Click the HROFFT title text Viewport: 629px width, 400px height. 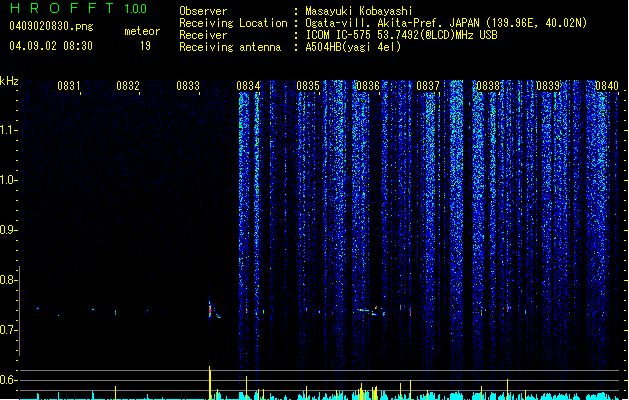pyautogui.click(x=62, y=8)
